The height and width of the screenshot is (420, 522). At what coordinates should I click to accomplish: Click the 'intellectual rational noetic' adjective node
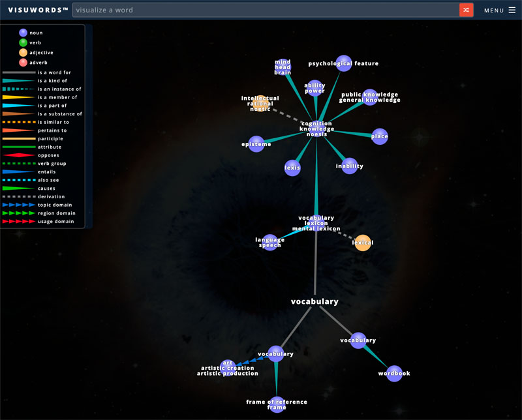point(260,103)
